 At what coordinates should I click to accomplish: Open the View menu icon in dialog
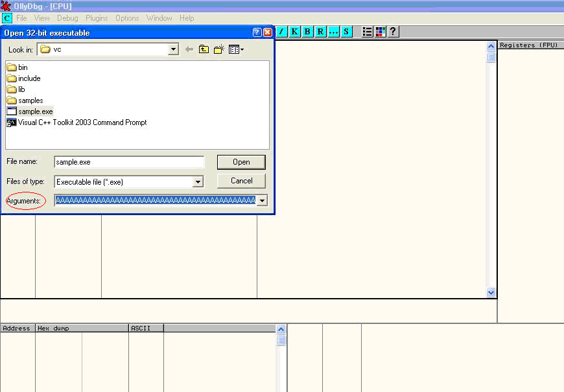[236, 50]
